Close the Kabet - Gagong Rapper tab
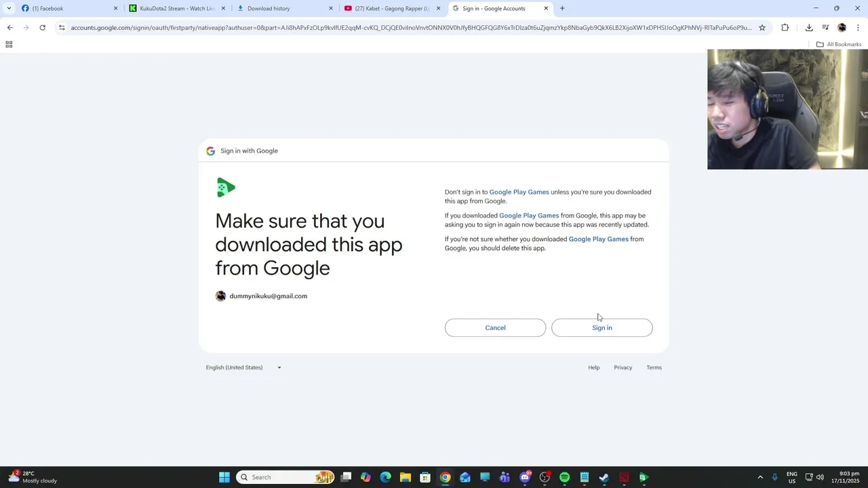Image resolution: width=868 pixels, height=488 pixels. pos(438,8)
